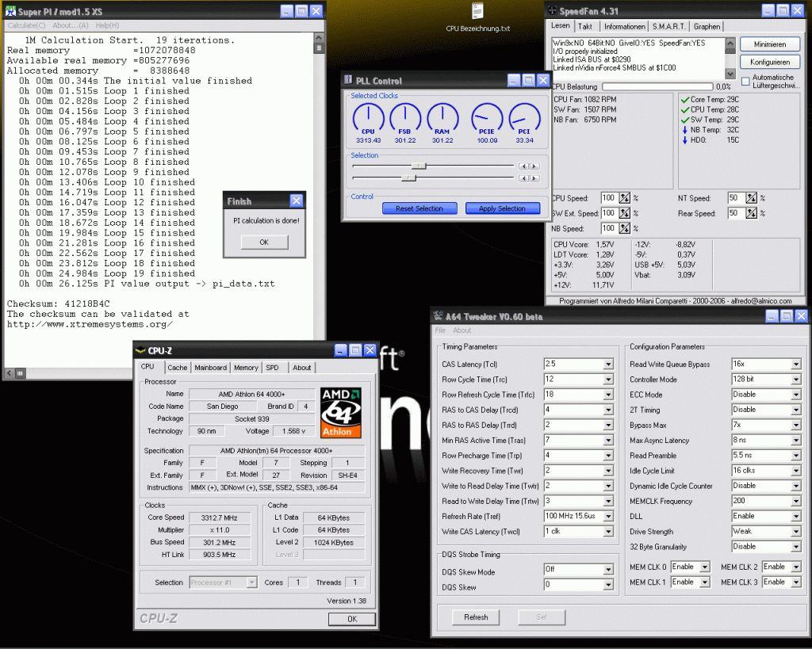Open the Memory tab in CPU-Z

(246, 368)
